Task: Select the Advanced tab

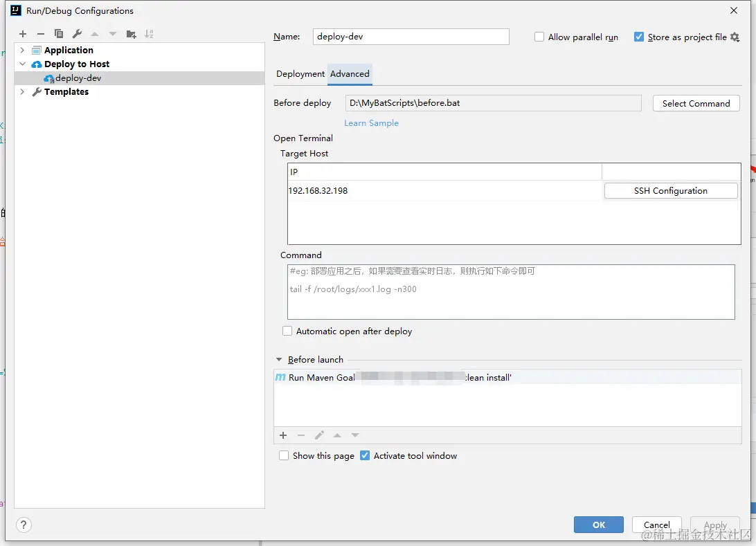Action: point(350,74)
